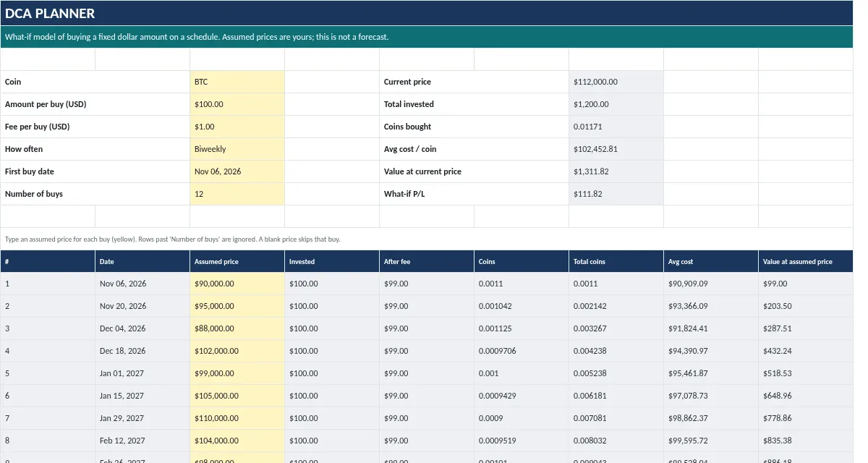Select the date cell Nov 20, 2026
The height and width of the screenshot is (463, 868).
(142, 306)
